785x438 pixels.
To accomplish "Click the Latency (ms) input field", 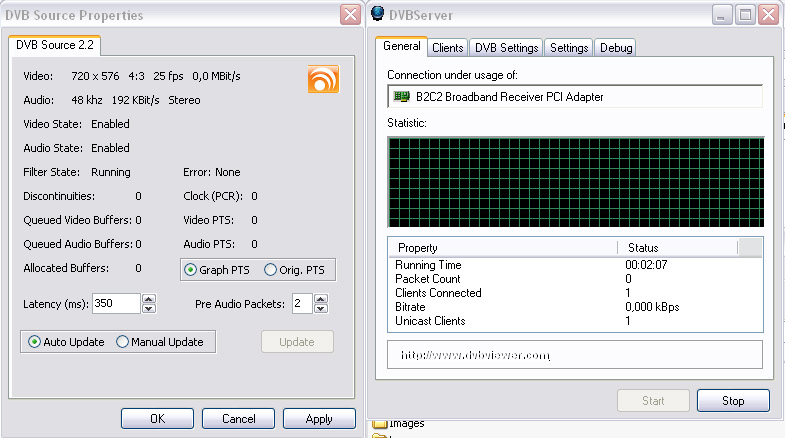I will point(116,303).
